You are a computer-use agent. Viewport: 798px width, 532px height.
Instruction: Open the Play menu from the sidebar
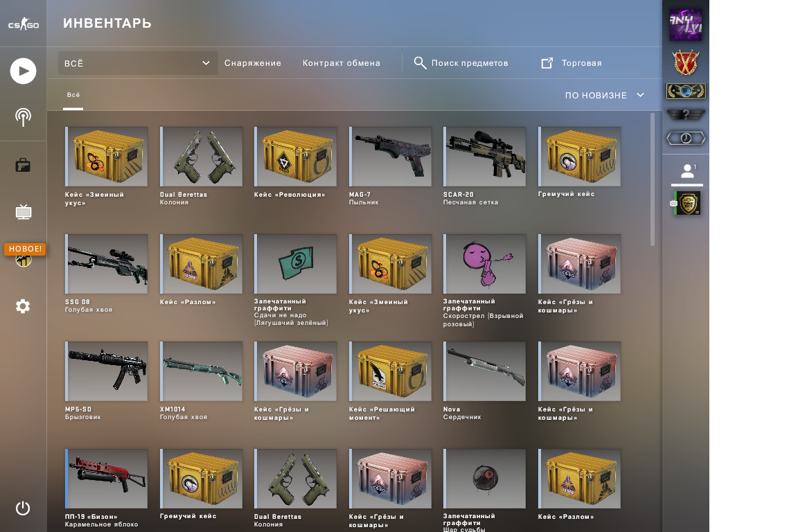pos(24,71)
